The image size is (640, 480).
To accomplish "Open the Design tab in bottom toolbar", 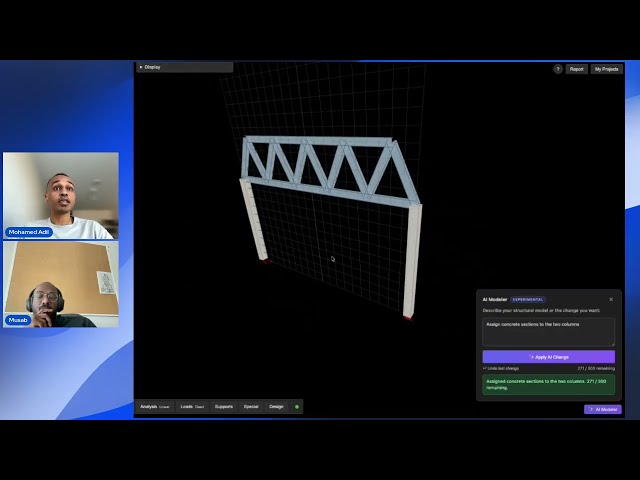I will tap(276, 407).
